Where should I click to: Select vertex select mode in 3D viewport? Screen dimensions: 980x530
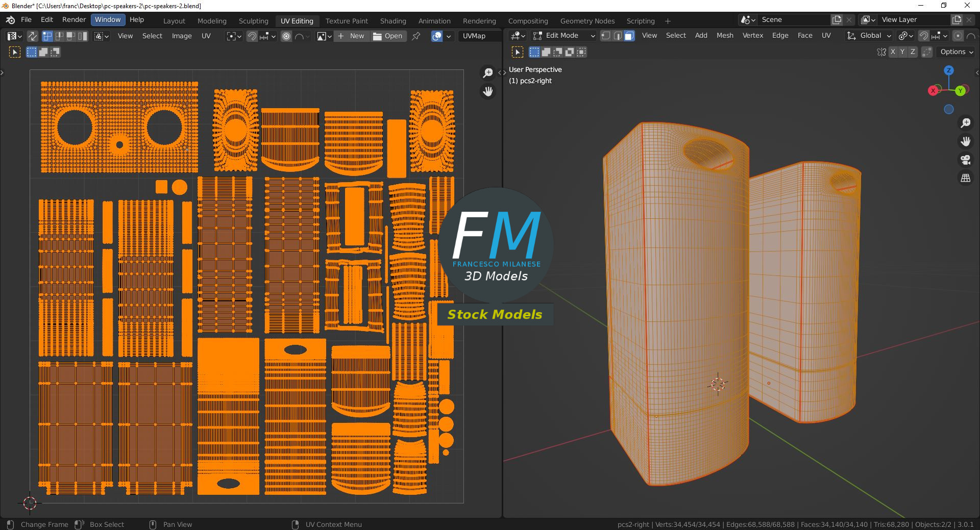pos(606,36)
